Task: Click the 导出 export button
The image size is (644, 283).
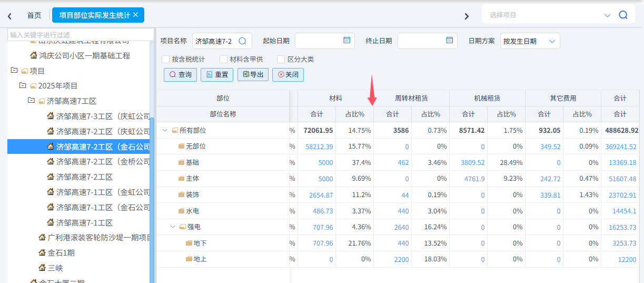Action: coord(253,75)
